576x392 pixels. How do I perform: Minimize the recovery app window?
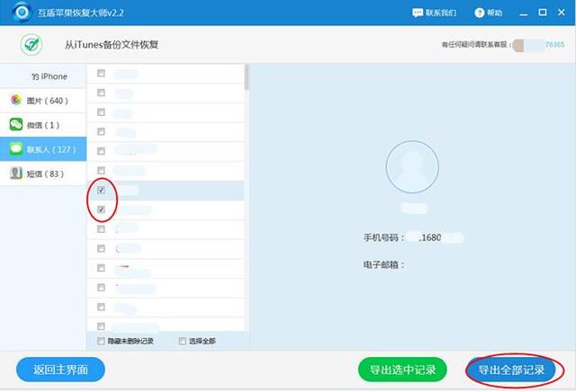(524, 13)
